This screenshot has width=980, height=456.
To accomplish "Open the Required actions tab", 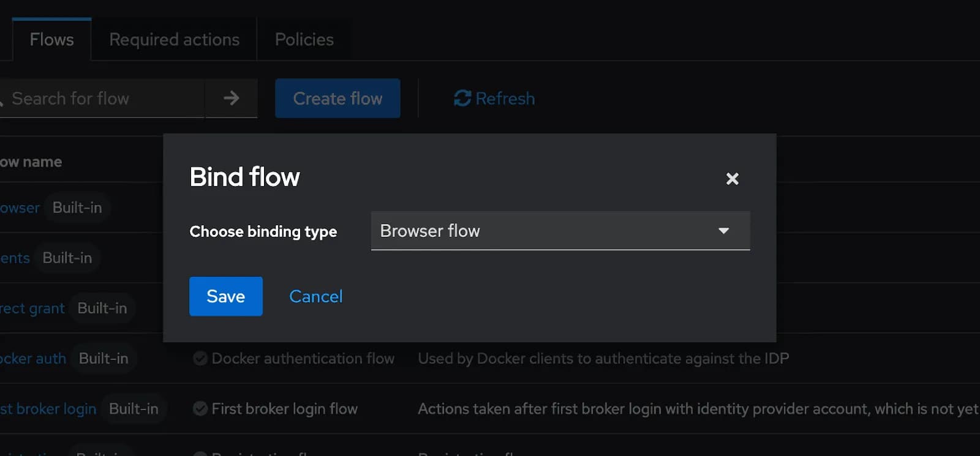I will point(174,39).
